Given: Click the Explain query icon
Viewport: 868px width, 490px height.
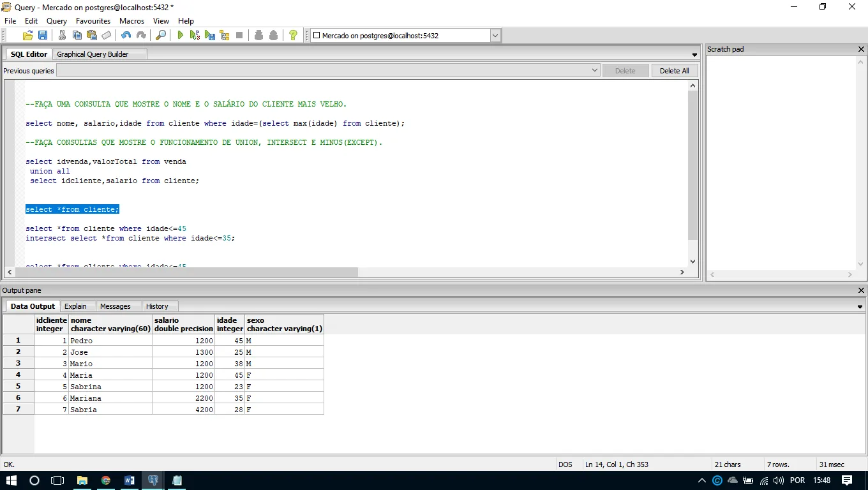Looking at the screenshot, I should pyautogui.click(x=225, y=36).
